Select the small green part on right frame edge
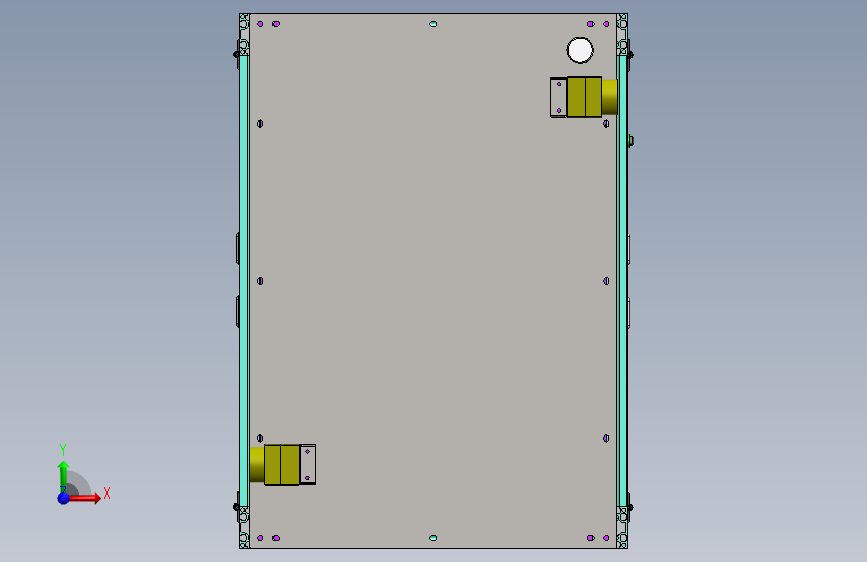The width and height of the screenshot is (867, 562). click(630, 141)
